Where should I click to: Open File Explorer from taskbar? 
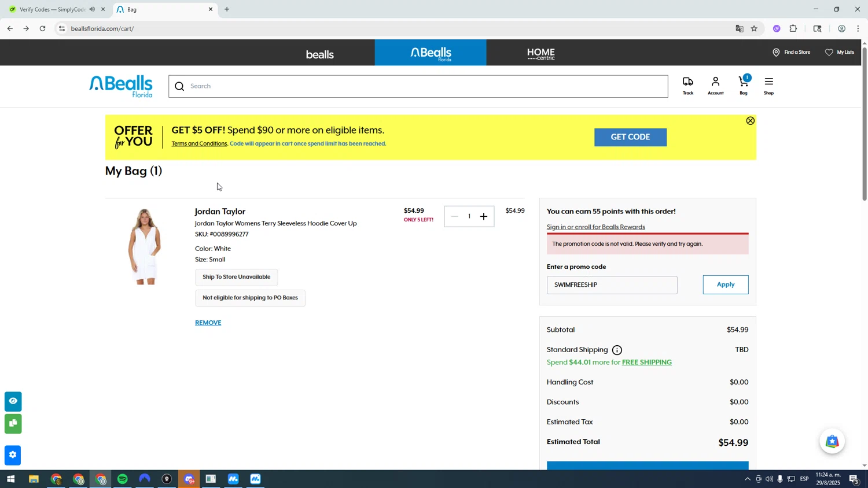pos(34,479)
